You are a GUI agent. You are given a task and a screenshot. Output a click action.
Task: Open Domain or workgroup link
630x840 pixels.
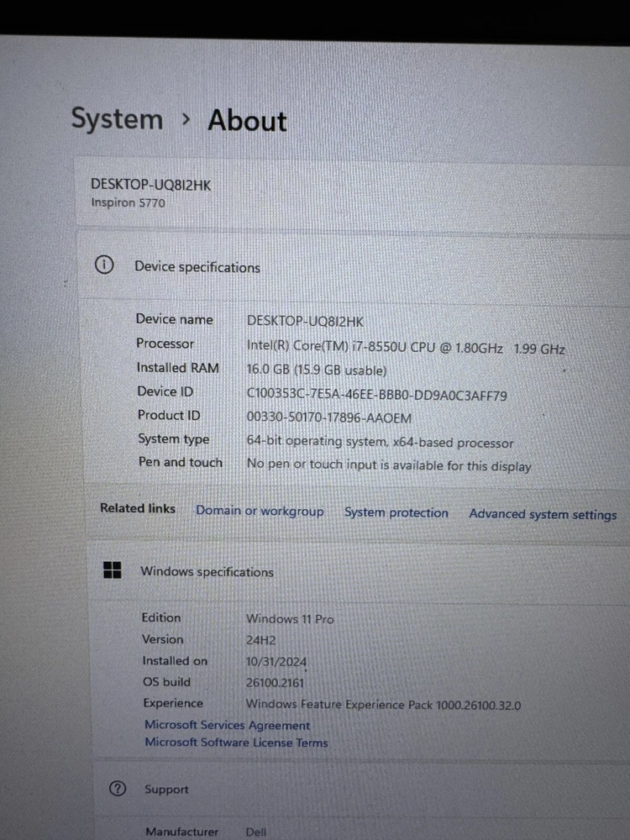pyautogui.click(x=260, y=511)
